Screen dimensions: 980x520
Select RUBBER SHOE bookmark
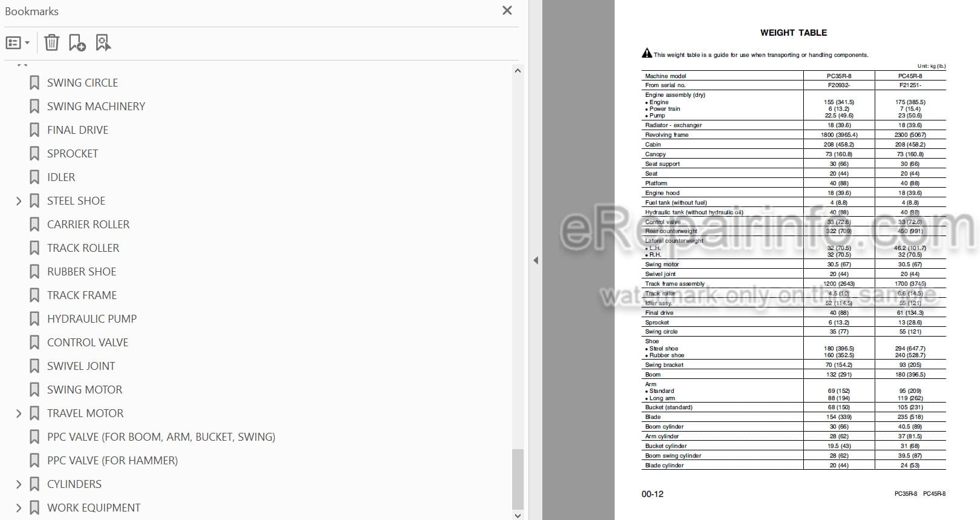coord(82,272)
